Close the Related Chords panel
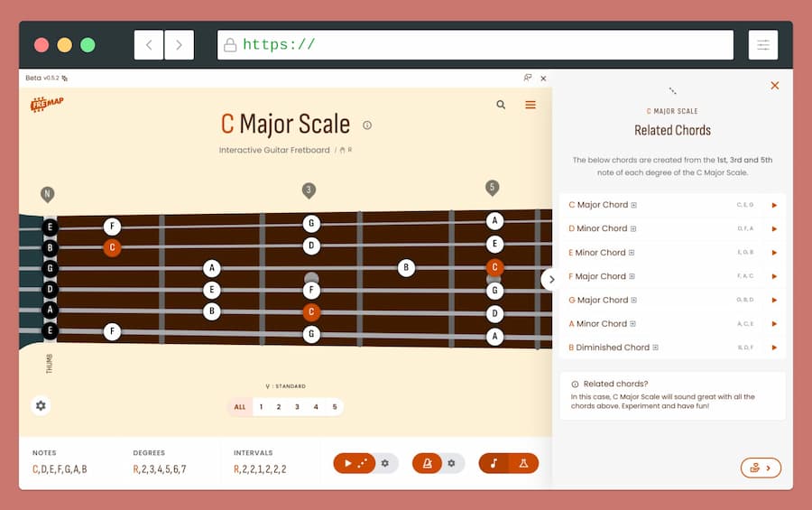This screenshot has height=510, width=812. tap(774, 86)
